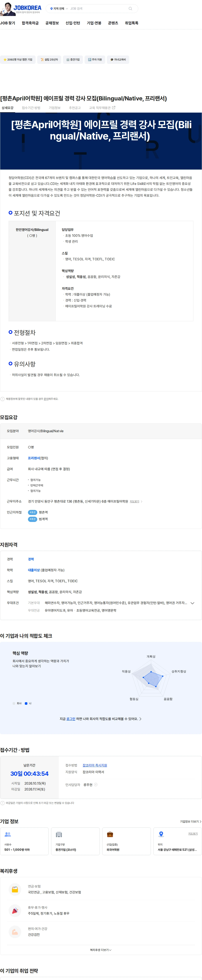Expand 복리후생 더보기

click(101, 950)
